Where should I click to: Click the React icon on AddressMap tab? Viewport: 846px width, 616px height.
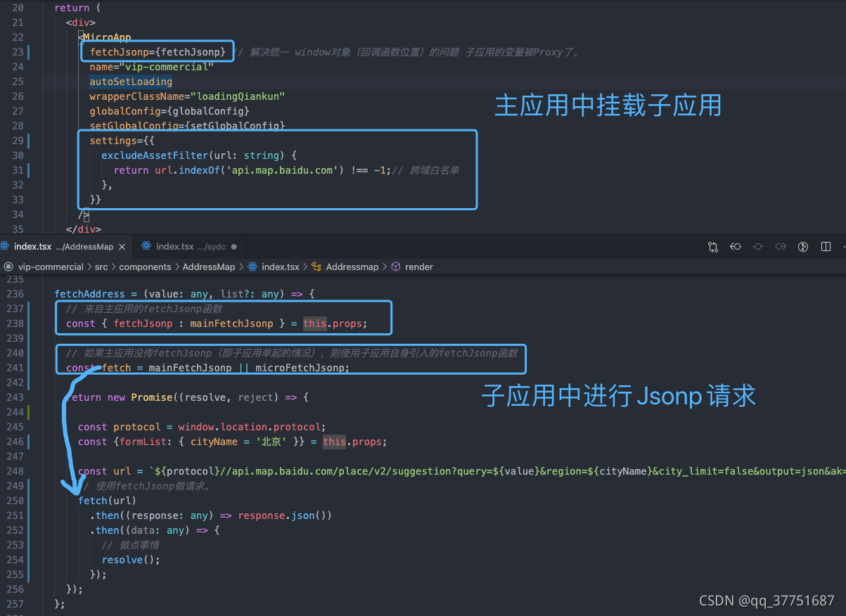point(6,247)
